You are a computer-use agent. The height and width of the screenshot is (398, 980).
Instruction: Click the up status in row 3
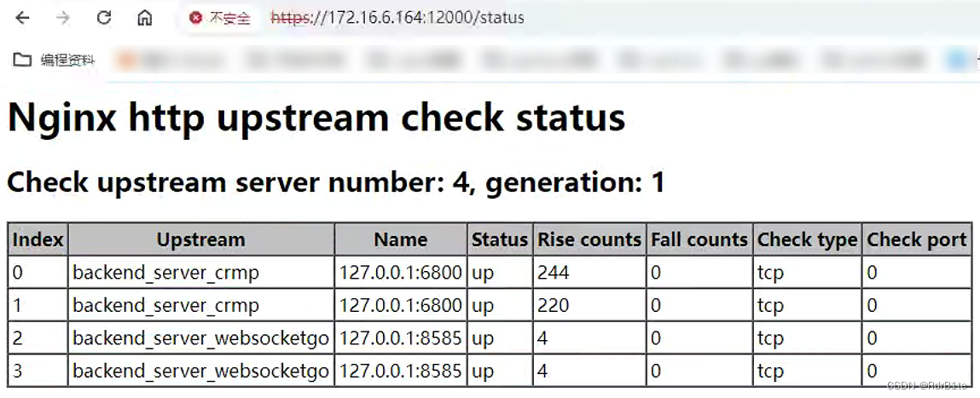point(483,372)
